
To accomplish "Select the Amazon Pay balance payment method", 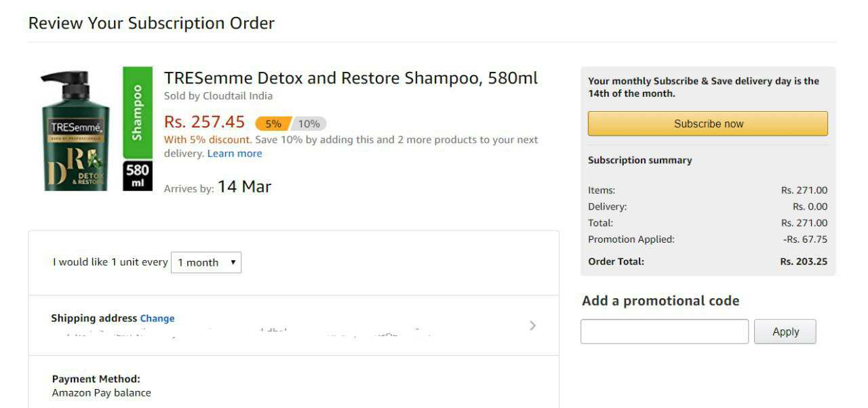I will click(102, 393).
